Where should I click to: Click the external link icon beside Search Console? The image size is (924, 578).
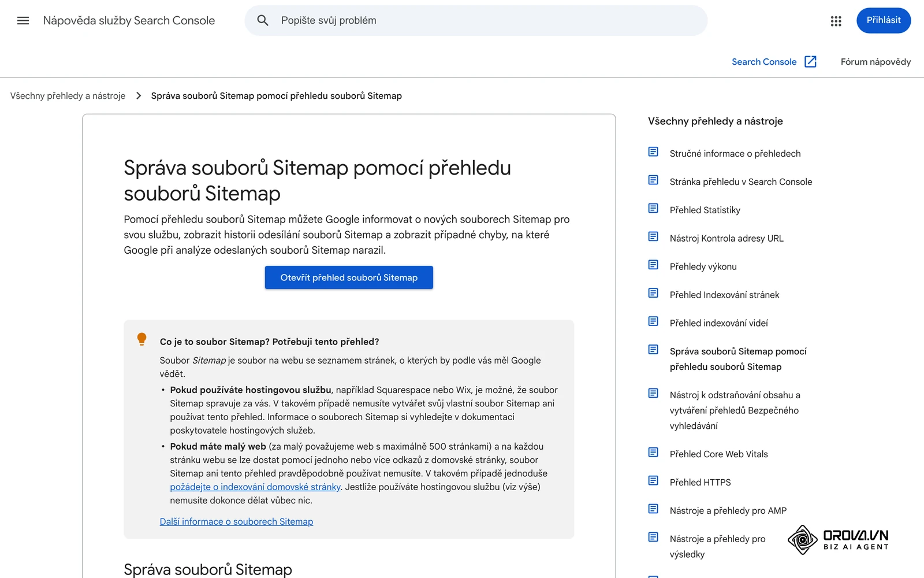click(x=810, y=62)
